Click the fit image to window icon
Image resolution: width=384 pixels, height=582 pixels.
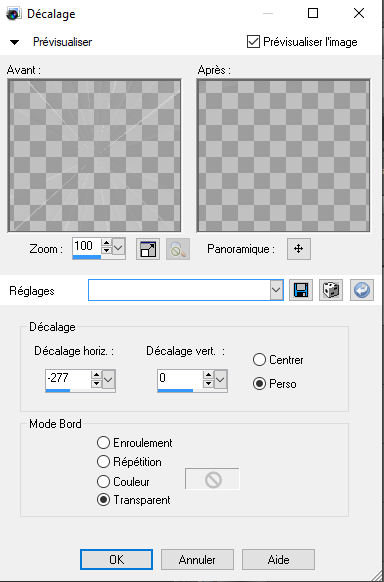pyautogui.click(x=148, y=249)
